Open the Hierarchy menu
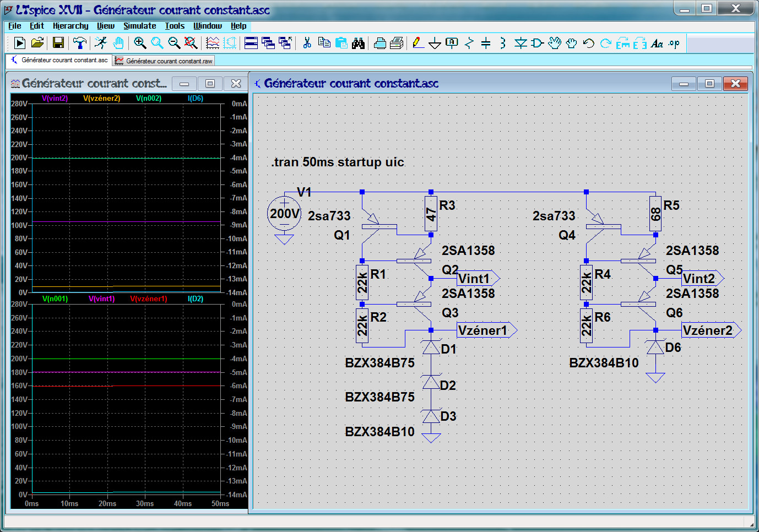Image resolution: width=759 pixels, height=532 pixels. 71,26
